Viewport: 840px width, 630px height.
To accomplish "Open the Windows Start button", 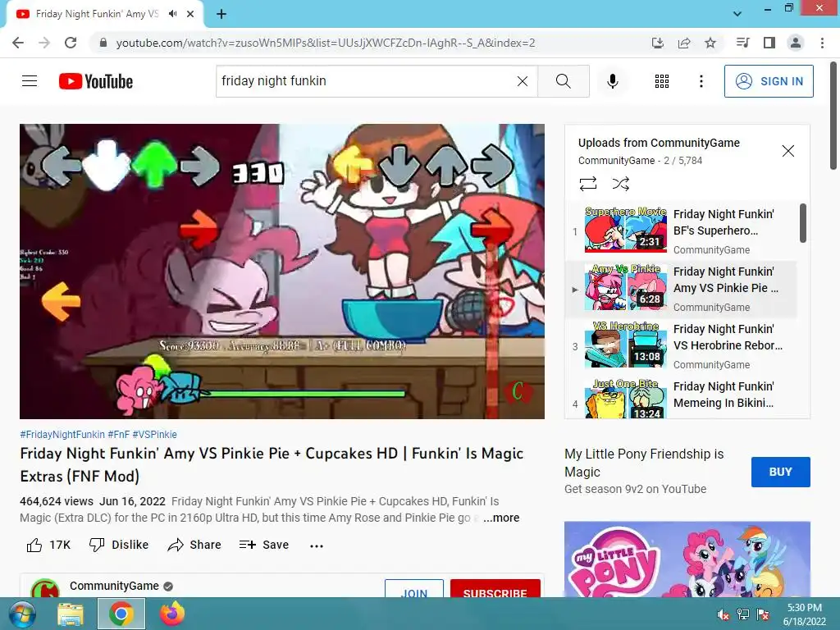I will [21, 614].
